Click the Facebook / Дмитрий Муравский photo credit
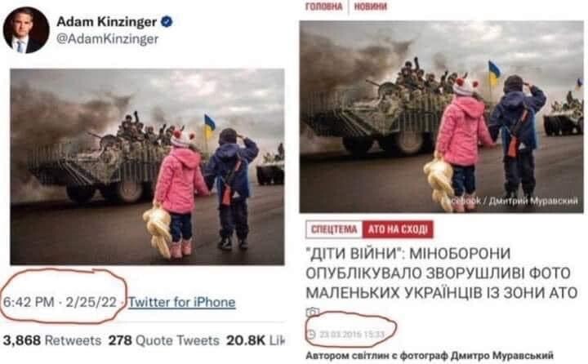The image size is (588, 364). [x=510, y=202]
